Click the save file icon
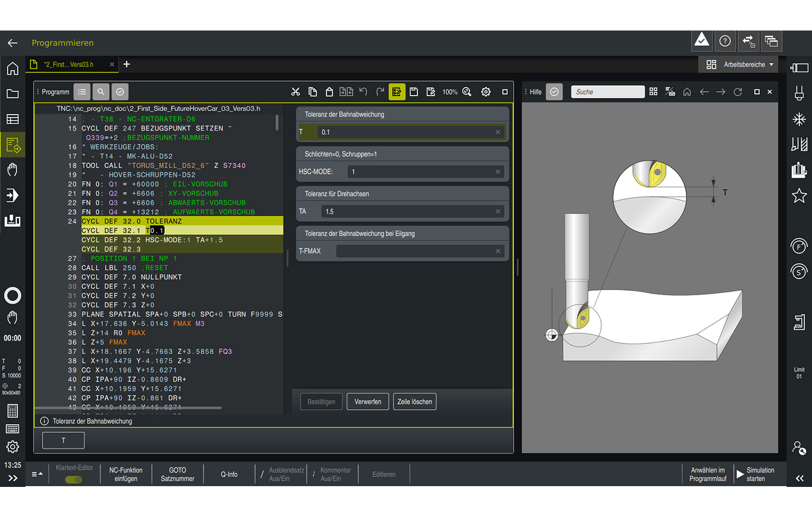 (413, 92)
